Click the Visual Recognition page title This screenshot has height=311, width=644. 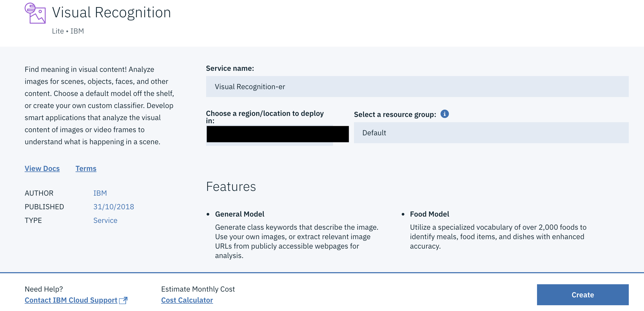coord(111,12)
